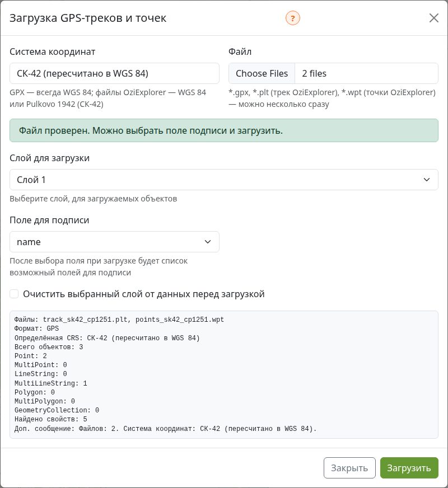Click the 'Слой для загрузки' label
This screenshot has width=448, height=488.
[x=49, y=158]
